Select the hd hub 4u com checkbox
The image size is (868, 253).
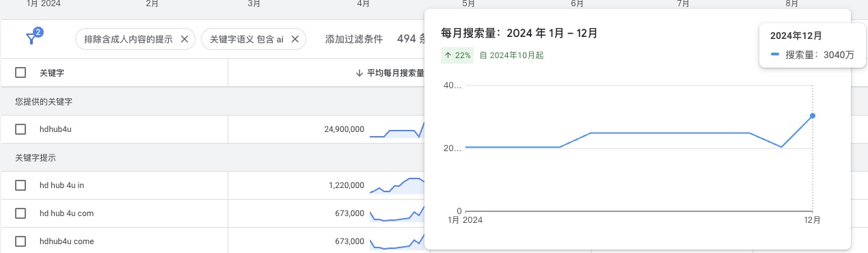coord(21,213)
